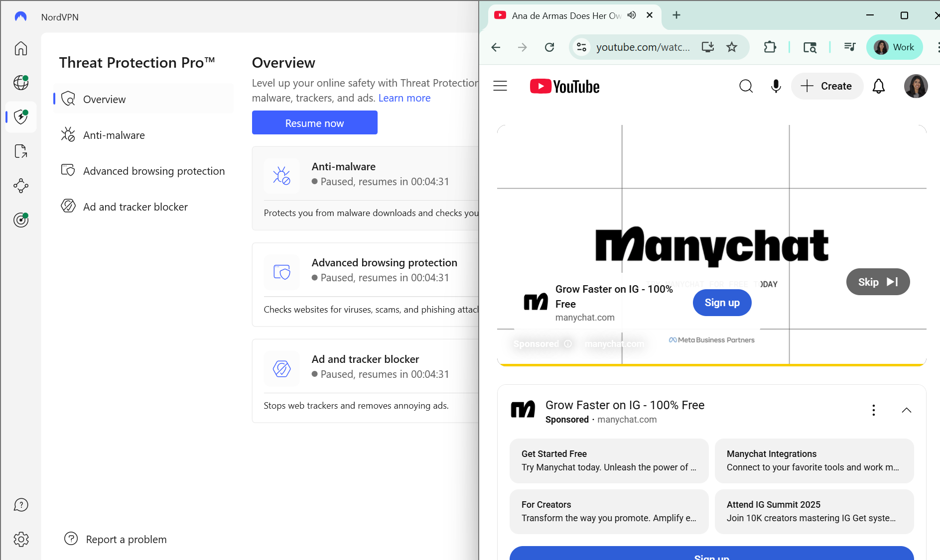Open Advanced browsing protection menu item
The width and height of the screenshot is (940, 560).
(x=143, y=171)
